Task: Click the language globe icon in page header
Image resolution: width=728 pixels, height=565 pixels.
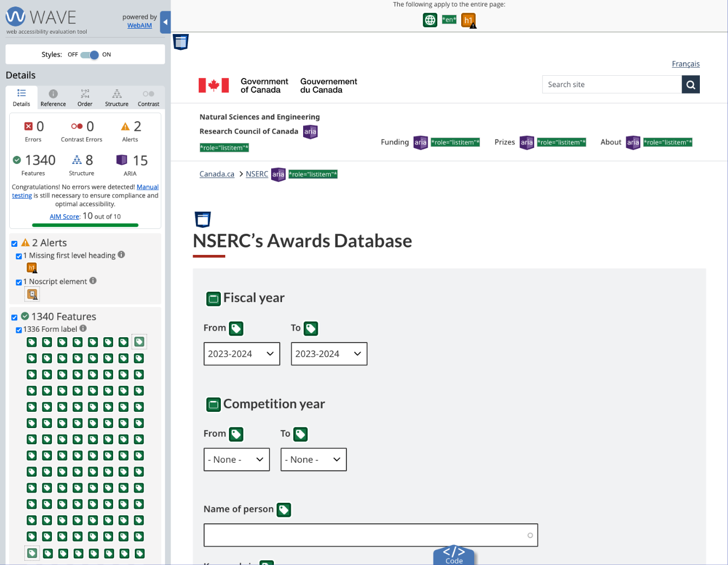Action: point(430,20)
